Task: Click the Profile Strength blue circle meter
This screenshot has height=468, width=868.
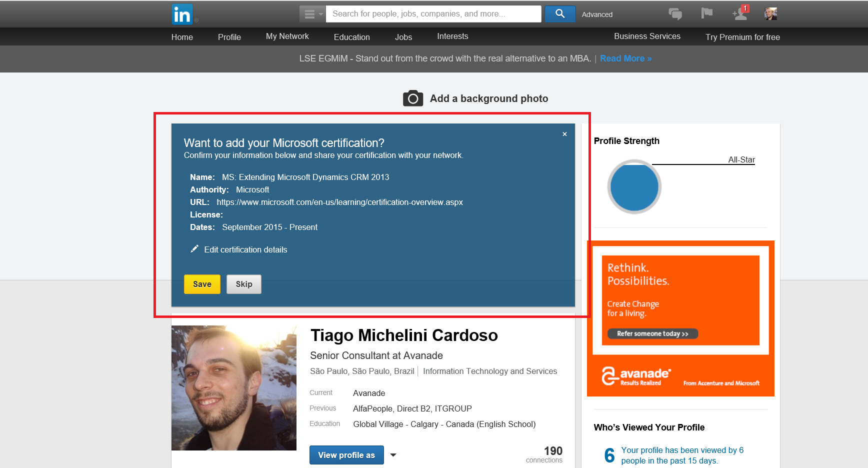Action: [634, 187]
